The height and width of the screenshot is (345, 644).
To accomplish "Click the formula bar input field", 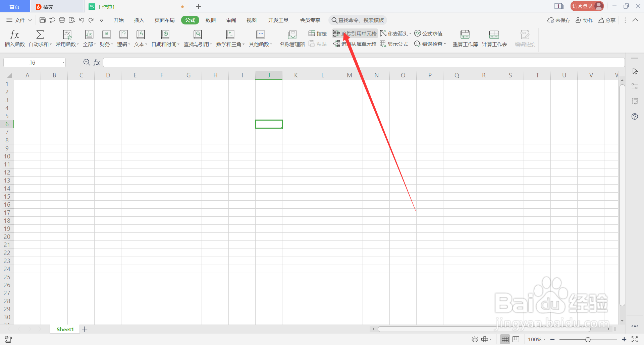I will pos(364,62).
